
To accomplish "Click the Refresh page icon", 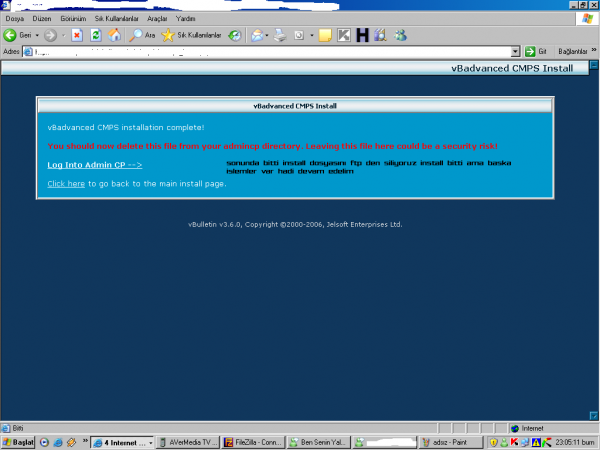I will click(96, 35).
